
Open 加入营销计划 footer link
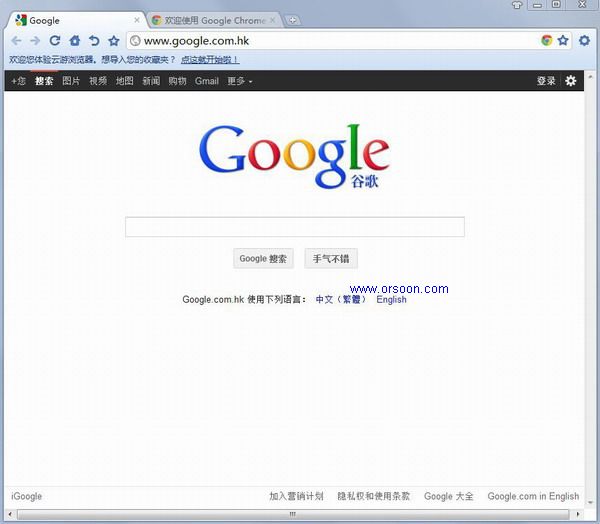296,496
